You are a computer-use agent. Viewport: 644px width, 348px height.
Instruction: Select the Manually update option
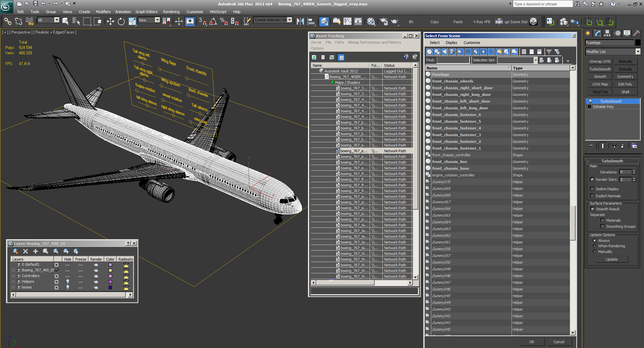[x=594, y=251]
